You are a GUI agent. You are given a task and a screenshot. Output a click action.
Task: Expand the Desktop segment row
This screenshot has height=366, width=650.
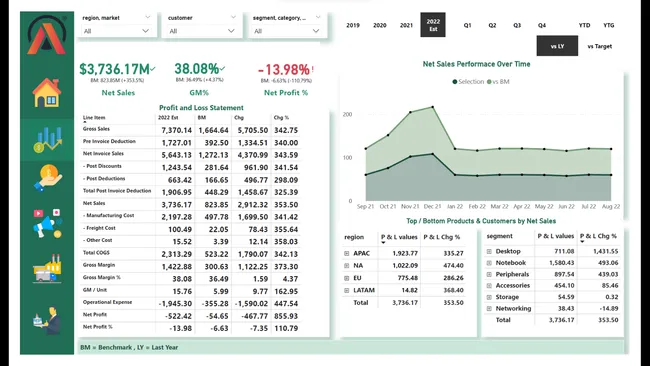click(489, 251)
